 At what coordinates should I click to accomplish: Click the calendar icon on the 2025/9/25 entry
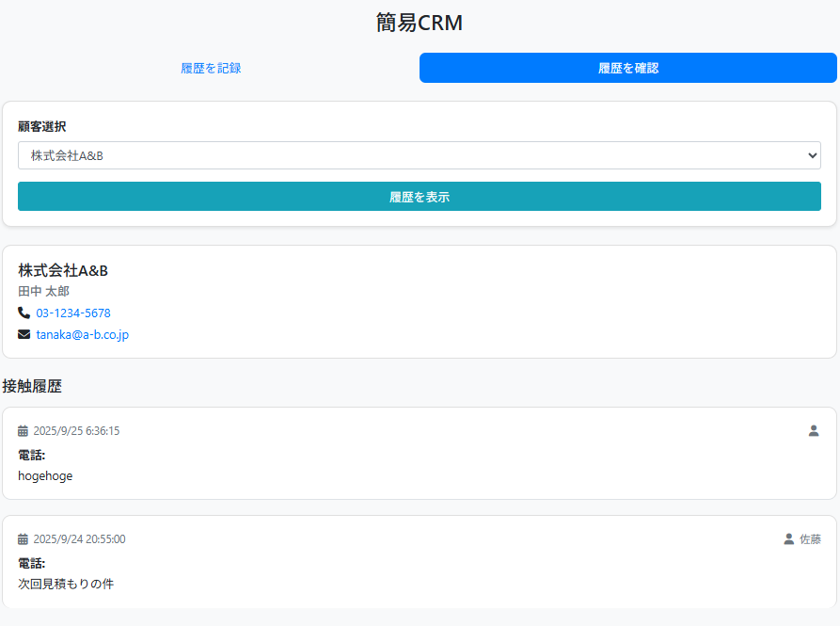24,431
